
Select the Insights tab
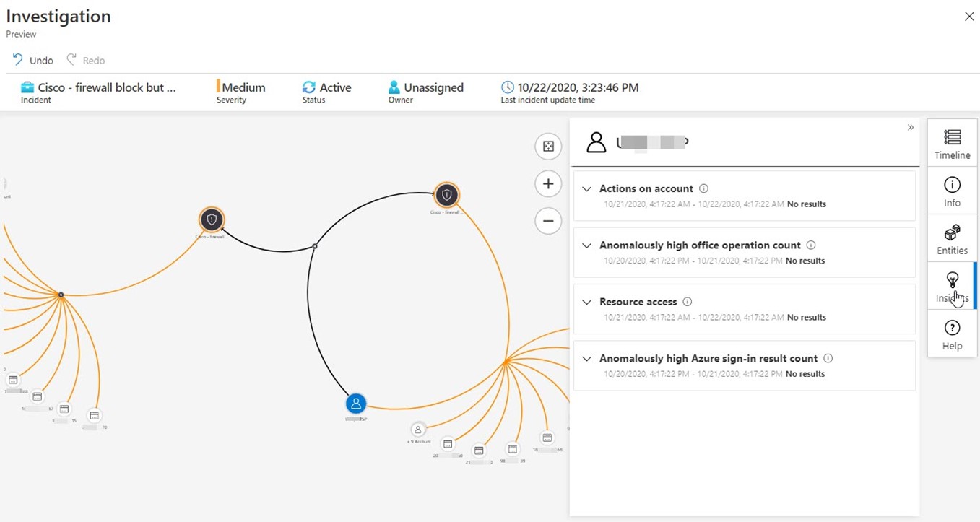(x=952, y=287)
